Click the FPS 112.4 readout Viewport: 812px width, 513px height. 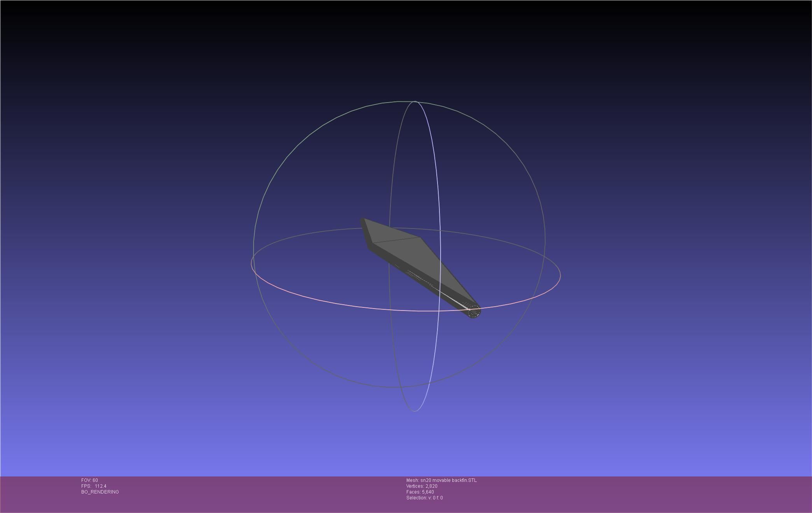(x=94, y=486)
